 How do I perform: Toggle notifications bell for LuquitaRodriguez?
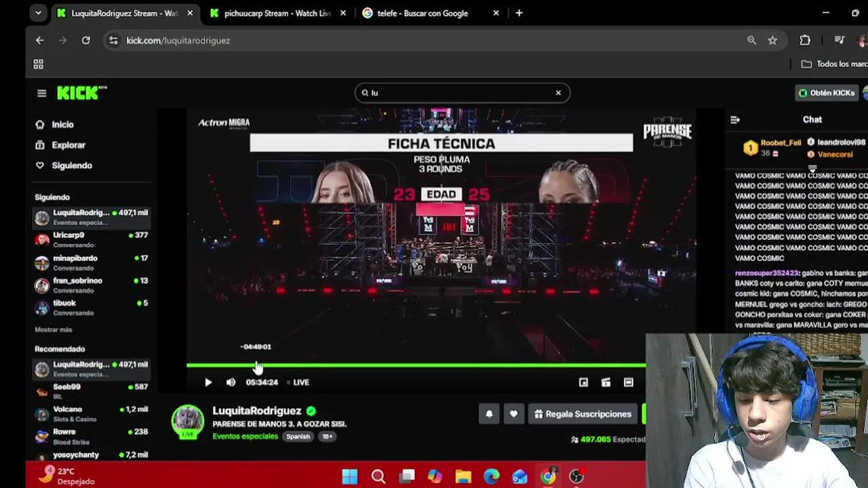coord(489,413)
